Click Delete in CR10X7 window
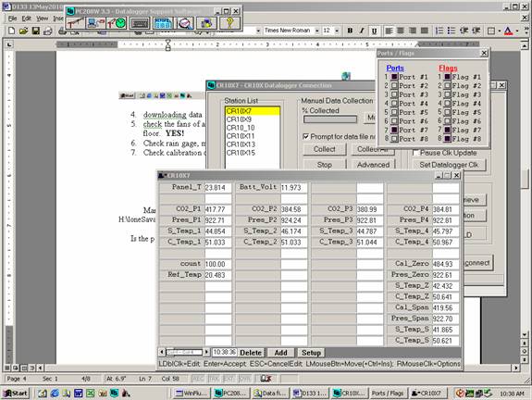 pos(251,353)
